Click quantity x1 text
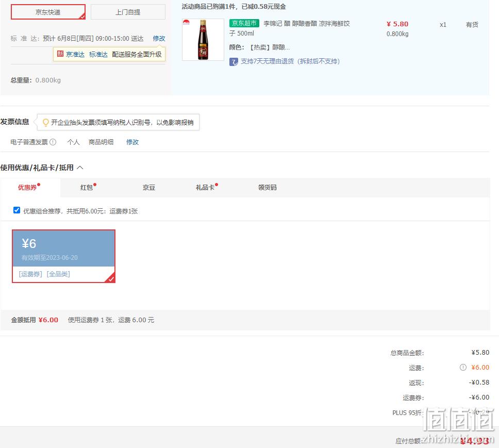 tap(443, 25)
